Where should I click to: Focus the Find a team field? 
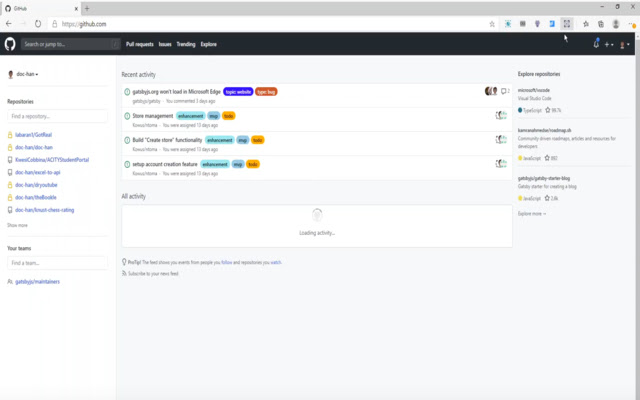pyautogui.click(x=57, y=263)
